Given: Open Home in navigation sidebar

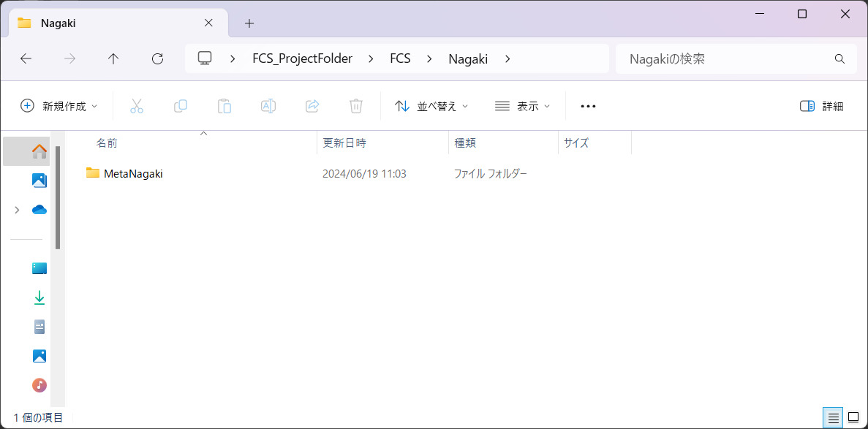Looking at the screenshot, I should (39, 151).
